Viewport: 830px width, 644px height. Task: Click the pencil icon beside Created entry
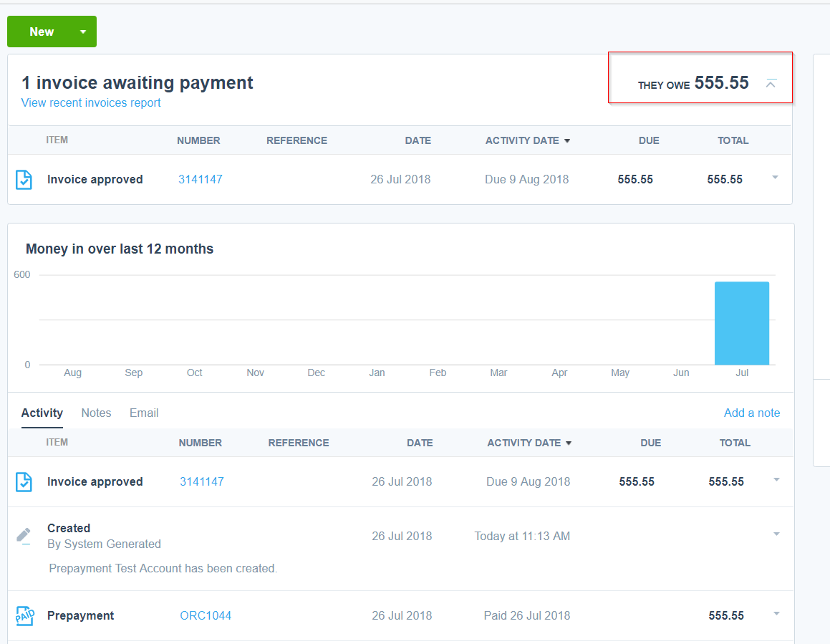pos(24,535)
